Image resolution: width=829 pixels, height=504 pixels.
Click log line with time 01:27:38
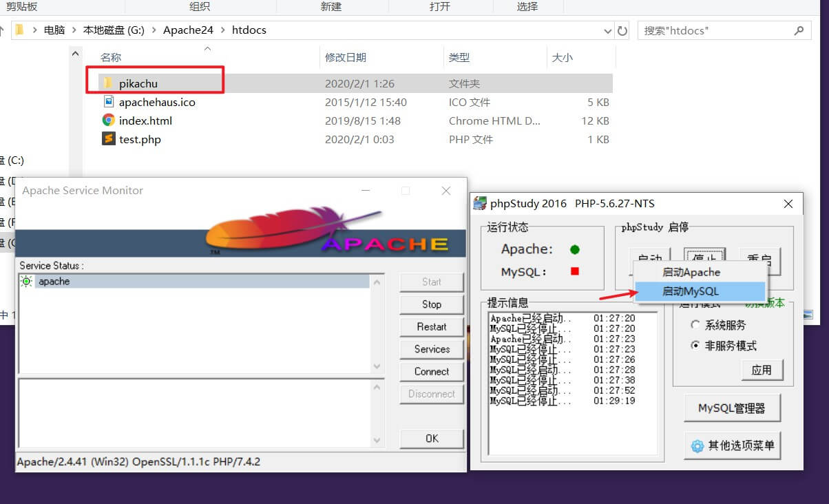[x=563, y=380]
